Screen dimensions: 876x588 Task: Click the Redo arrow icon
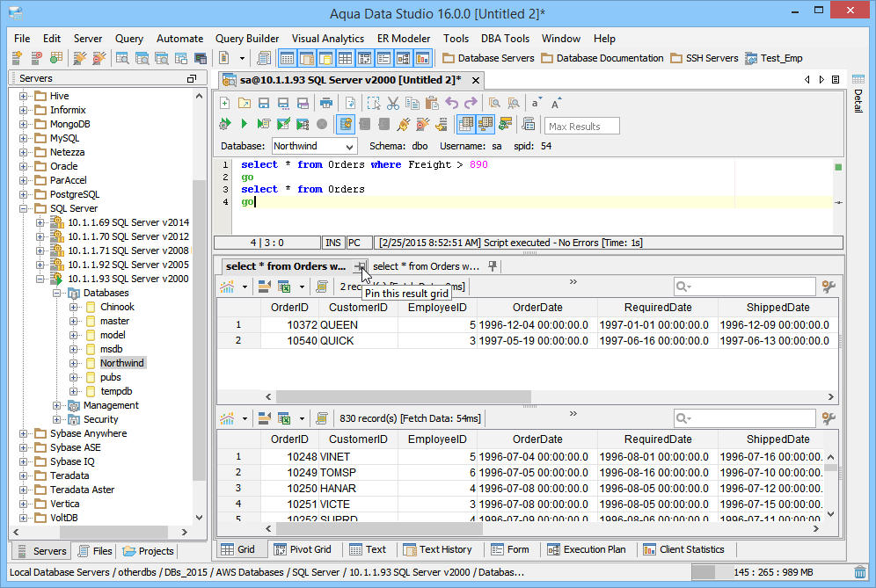[x=471, y=104]
